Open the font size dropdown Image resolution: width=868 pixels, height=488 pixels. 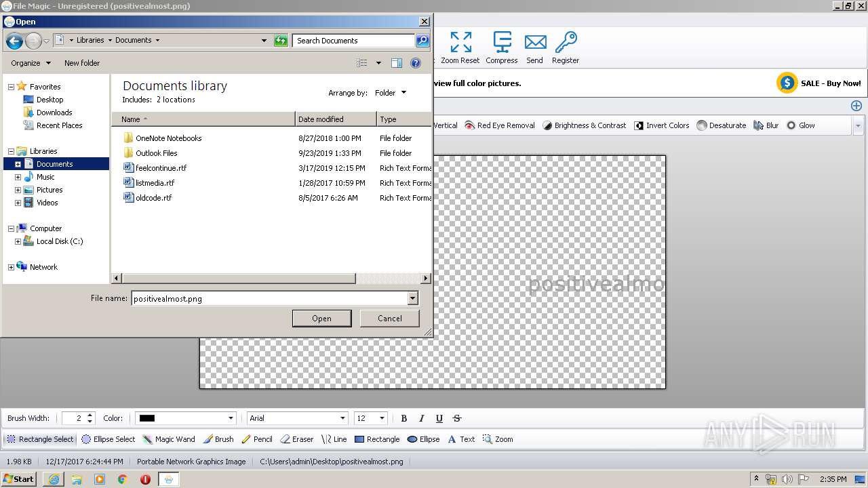coord(382,418)
